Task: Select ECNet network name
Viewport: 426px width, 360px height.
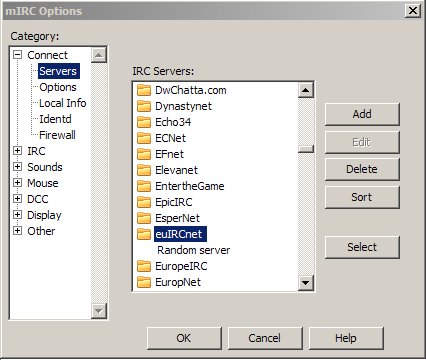Action: [x=170, y=138]
